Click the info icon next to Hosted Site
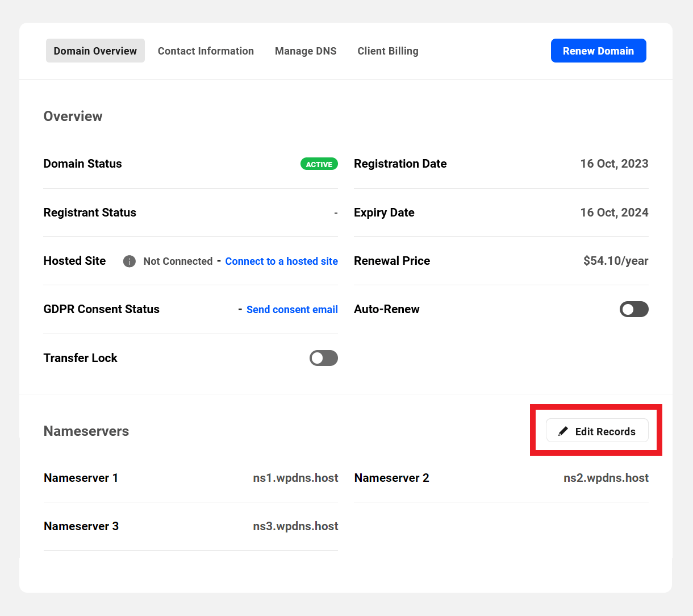The width and height of the screenshot is (693, 616). (x=129, y=261)
